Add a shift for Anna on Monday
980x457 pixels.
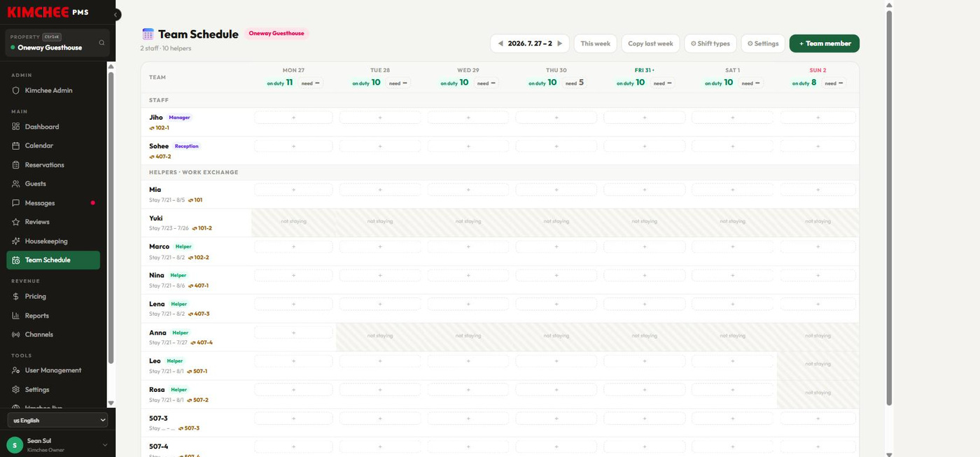pyautogui.click(x=293, y=332)
